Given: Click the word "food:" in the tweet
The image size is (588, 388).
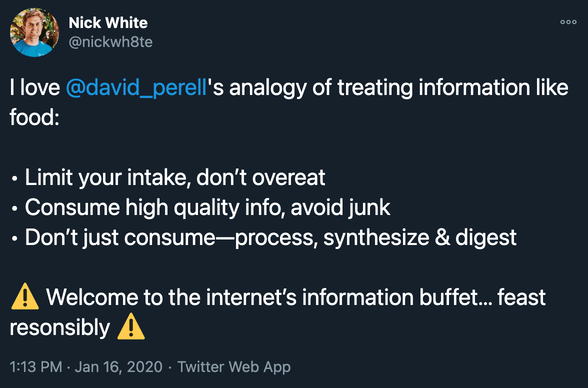Looking at the screenshot, I should (34, 117).
